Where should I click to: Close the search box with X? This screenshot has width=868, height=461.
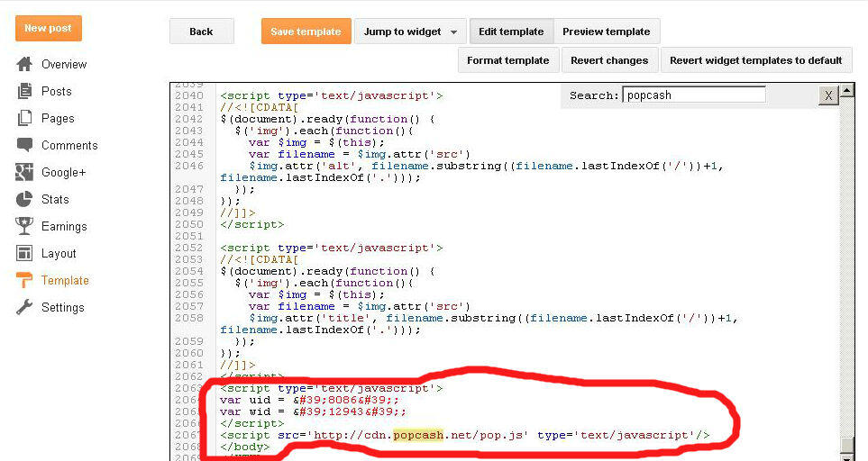click(x=828, y=95)
